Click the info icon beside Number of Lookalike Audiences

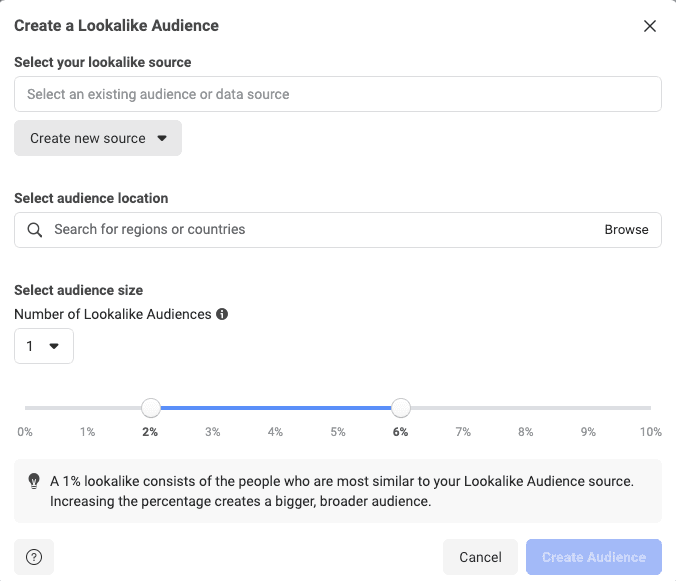(222, 314)
